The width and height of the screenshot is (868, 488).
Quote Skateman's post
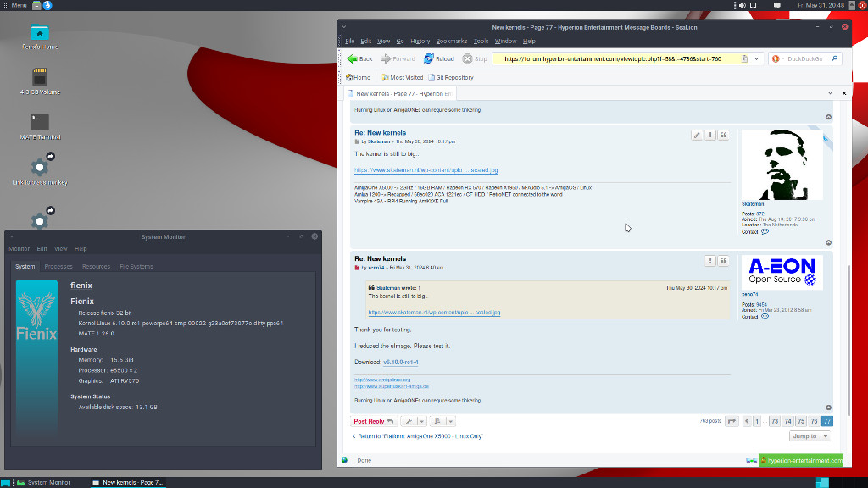point(724,135)
